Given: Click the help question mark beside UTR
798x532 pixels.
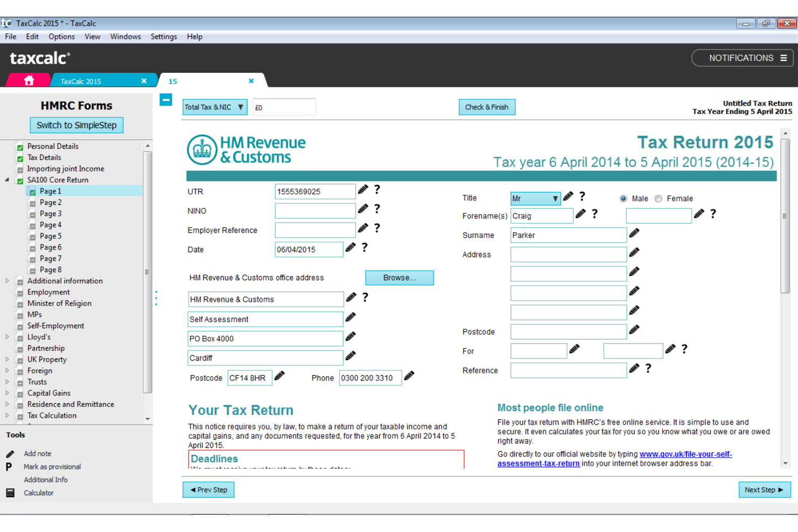Looking at the screenshot, I should click(x=377, y=189).
